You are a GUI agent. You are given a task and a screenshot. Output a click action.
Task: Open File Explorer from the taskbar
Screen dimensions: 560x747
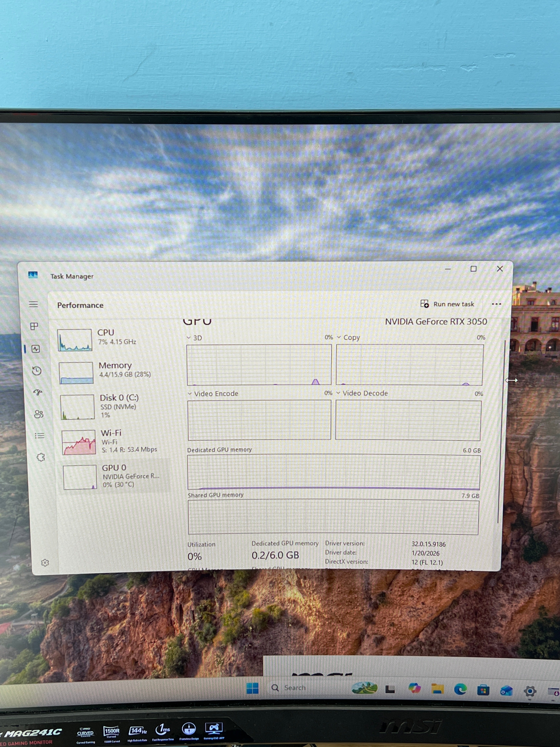pos(438,689)
